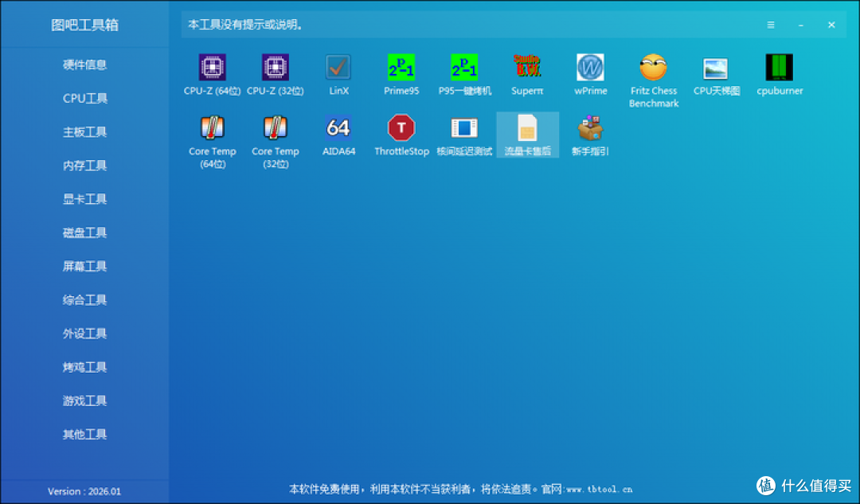Select the 流量卡售后 item
860x504 pixels.
pyautogui.click(x=528, y=135)
